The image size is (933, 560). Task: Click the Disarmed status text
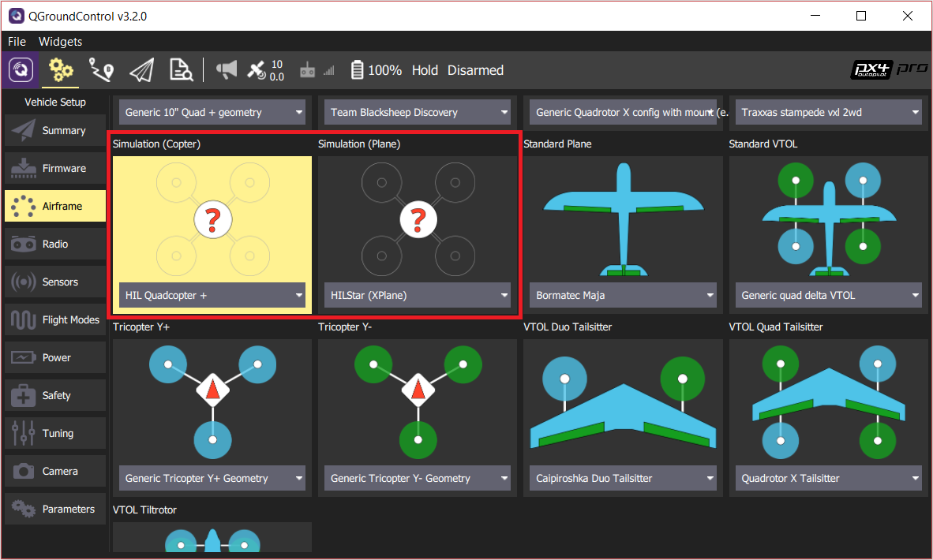pyautogui.click(x=475, y=70)
